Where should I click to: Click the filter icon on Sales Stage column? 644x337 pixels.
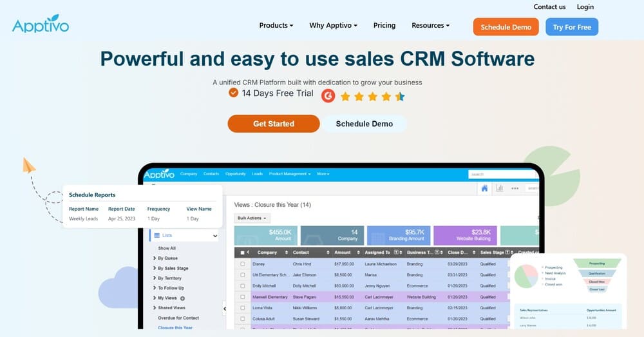[x=507, y=253]
